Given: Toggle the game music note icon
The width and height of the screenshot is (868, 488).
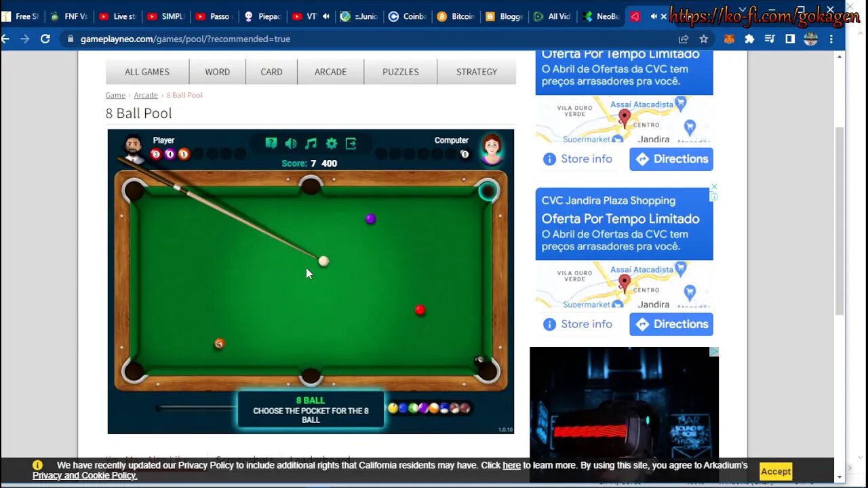Looking at the screenshot, I should click(311, 143).
